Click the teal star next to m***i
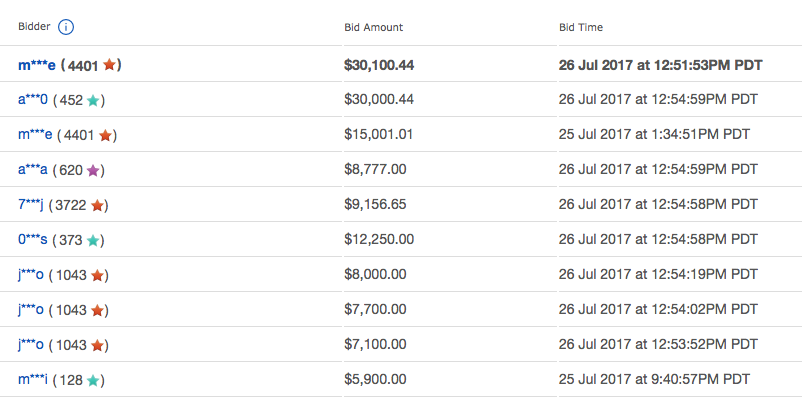Viewport: 802px width, 401px height. pyautogui.click(x=93, y=381)
